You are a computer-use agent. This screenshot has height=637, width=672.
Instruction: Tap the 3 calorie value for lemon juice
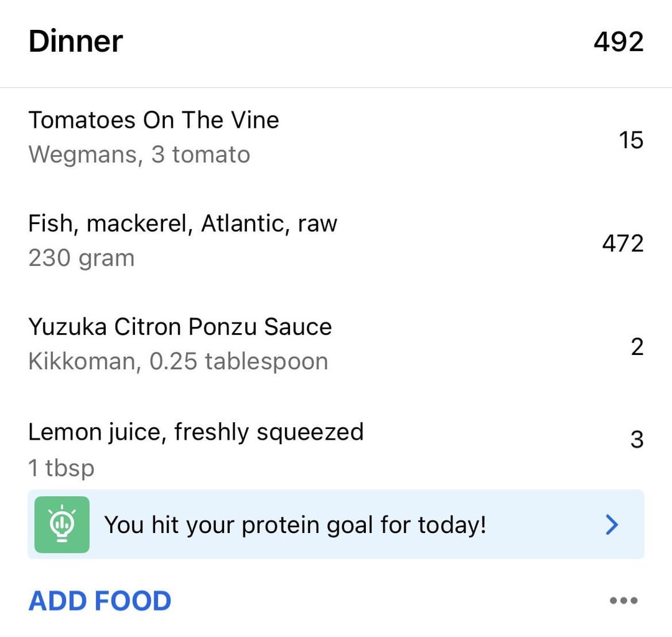(x=637, y=440)
